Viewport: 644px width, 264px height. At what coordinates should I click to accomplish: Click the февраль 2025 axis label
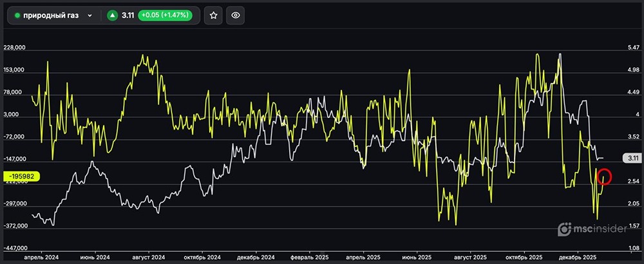pyautogui.click(x=309, y=257)
